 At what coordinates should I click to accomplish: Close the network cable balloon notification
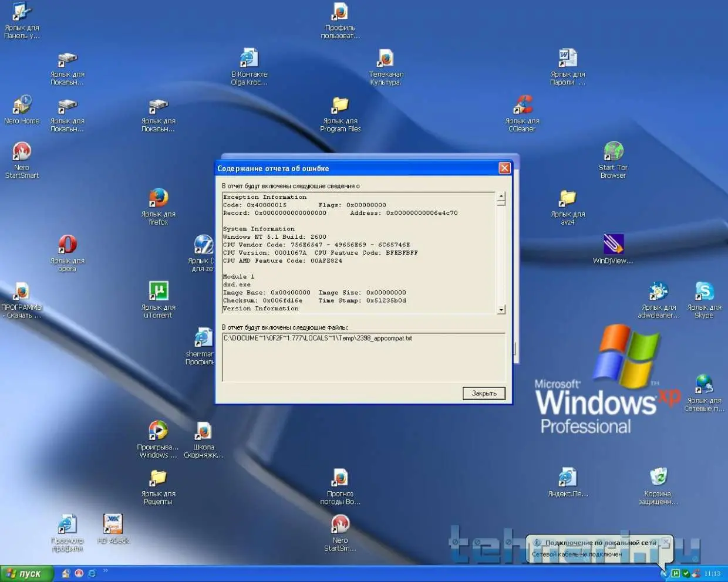[x=665, y=541]
